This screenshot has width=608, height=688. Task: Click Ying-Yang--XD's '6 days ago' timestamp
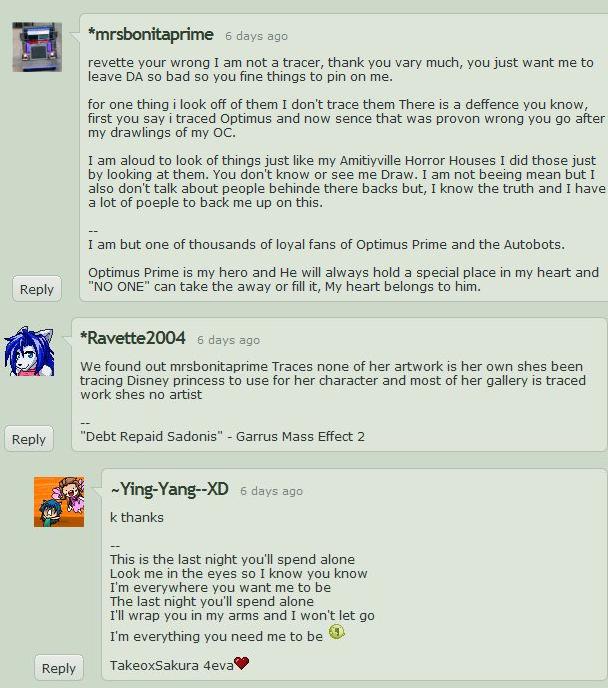(272, 491)
